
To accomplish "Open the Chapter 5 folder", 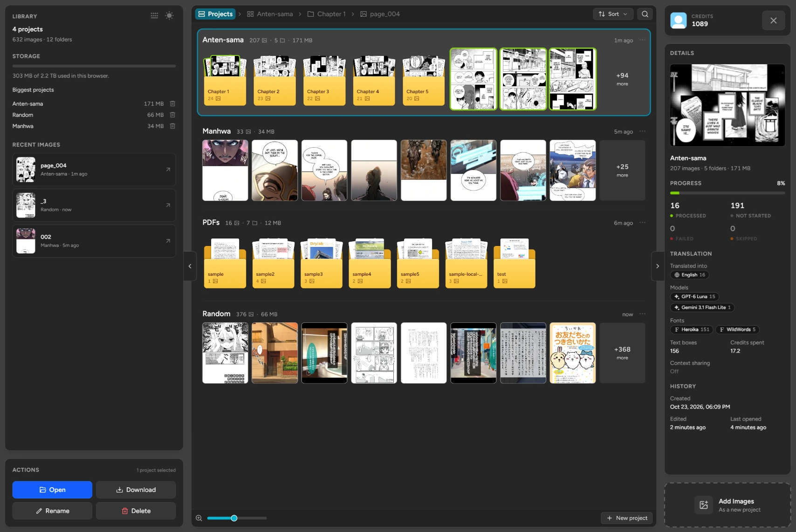I will point(424,80).
